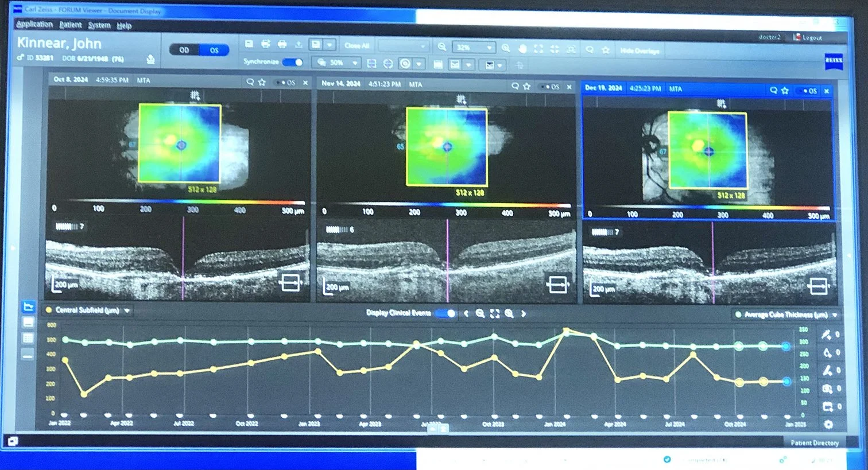Click the Nov 14, 2024 B-scan image

click(446, 261)
